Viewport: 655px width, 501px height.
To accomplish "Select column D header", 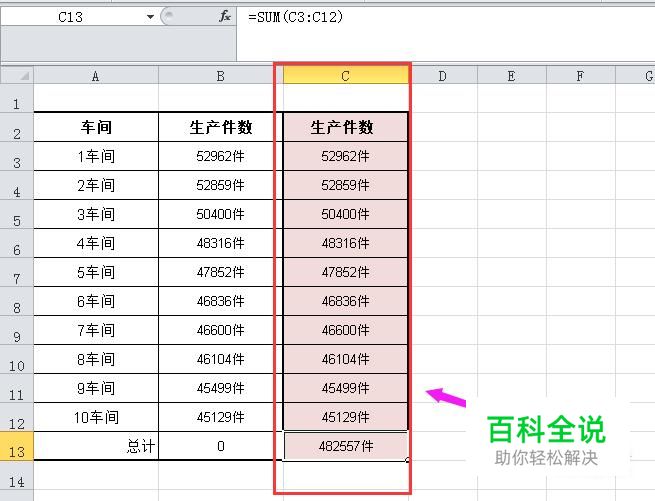I will coord(442,76).
